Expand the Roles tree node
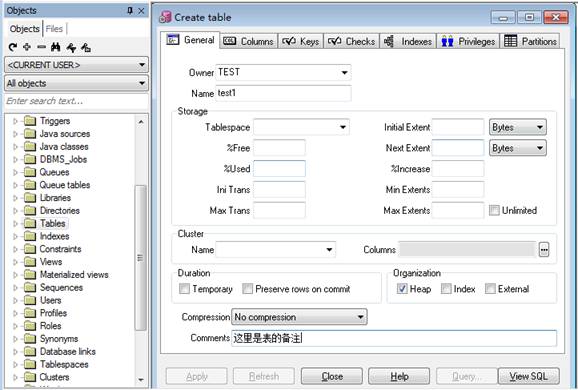The height and width of the screenshot is (390, 578). coord(15,326)
